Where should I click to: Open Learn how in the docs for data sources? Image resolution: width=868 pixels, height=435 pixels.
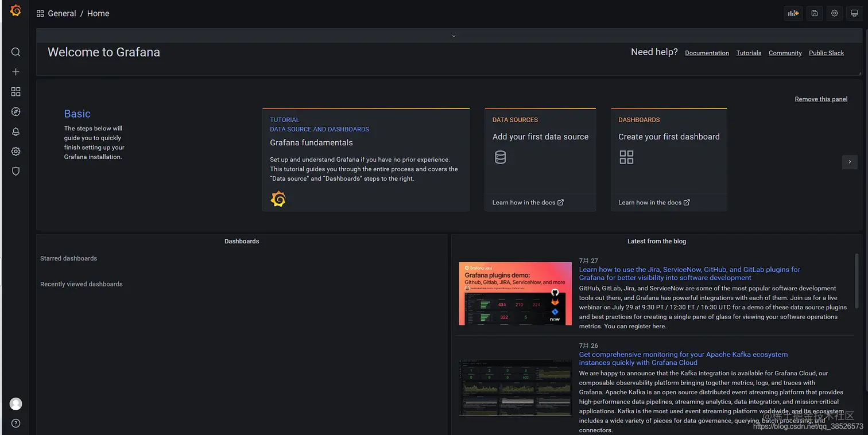pos(528,203)
